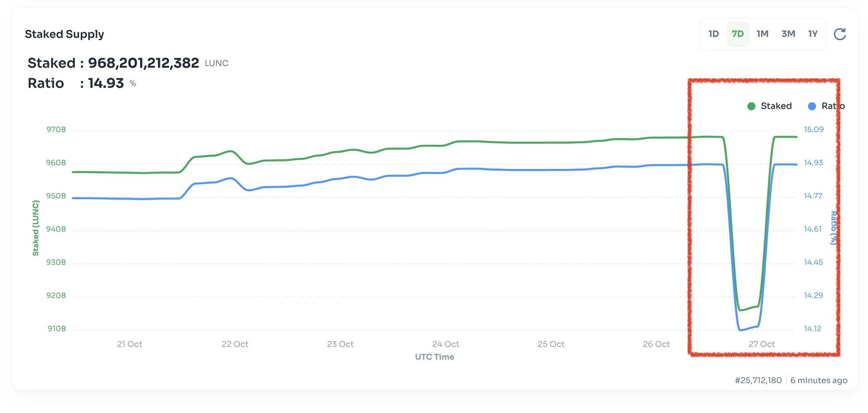Click the 950B axis value
Viewport: 868px width, 413px height.
(56, 196)
